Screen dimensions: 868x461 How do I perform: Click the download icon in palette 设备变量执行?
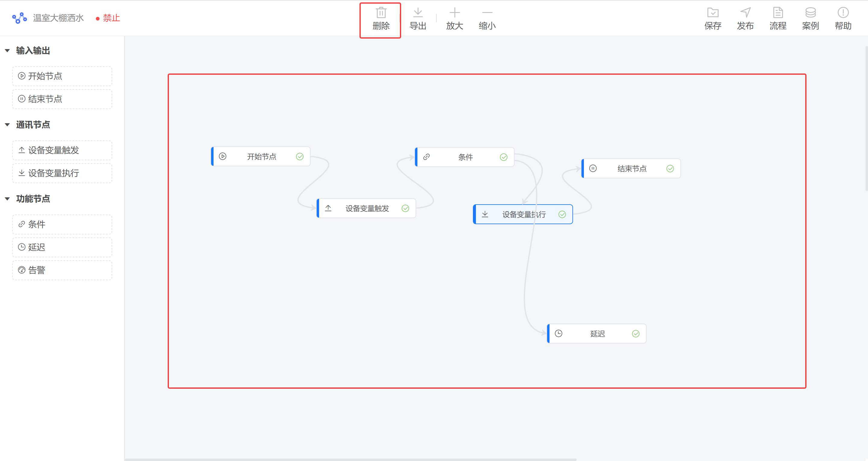click(x=22, y=173)
